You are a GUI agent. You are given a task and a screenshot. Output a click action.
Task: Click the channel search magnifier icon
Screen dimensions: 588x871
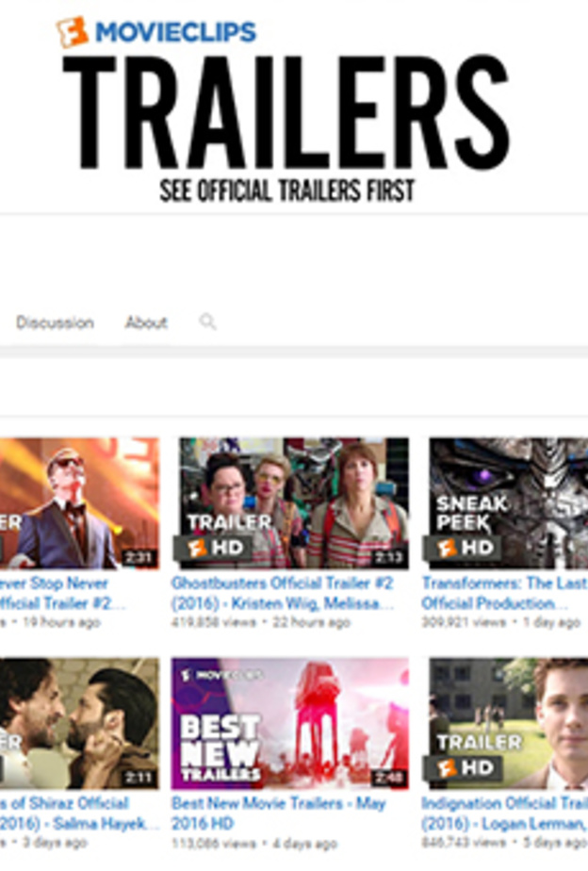click(x=207, y=321)
